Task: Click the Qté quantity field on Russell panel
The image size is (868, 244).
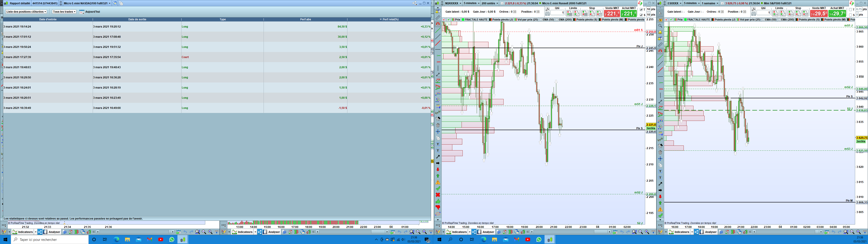Action: click(557, 13)
